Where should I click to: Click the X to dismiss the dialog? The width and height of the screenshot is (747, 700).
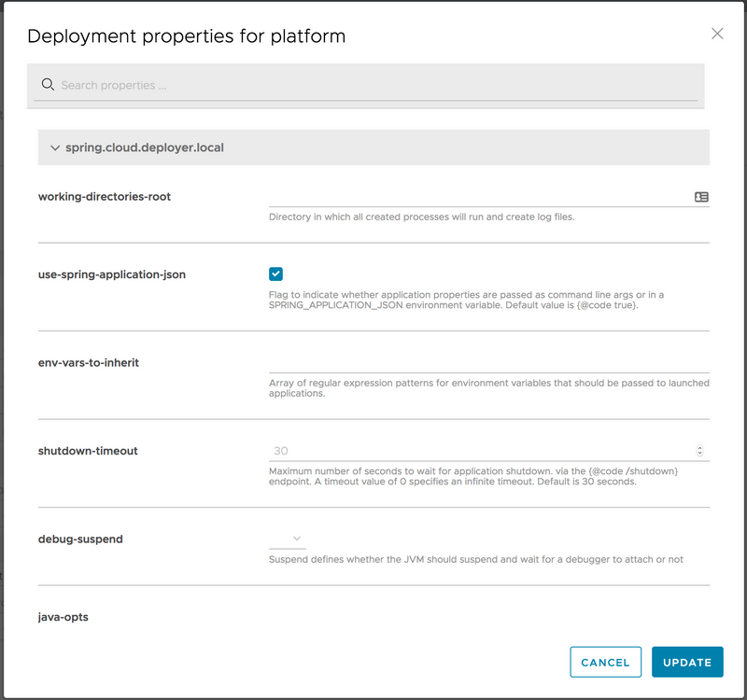click(x=717, y=34)
